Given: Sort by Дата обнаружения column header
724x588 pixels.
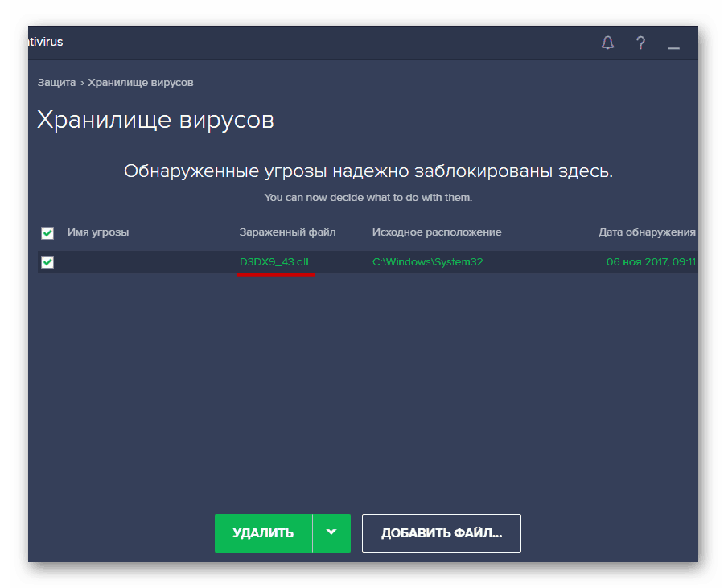Looking at the screenshot, I should click(647, 232).
